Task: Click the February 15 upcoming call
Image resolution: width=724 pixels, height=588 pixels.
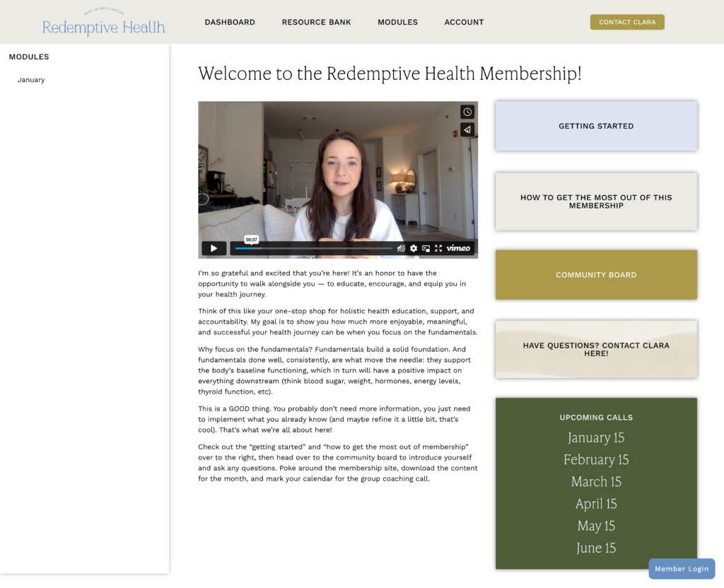Action: 596,459
